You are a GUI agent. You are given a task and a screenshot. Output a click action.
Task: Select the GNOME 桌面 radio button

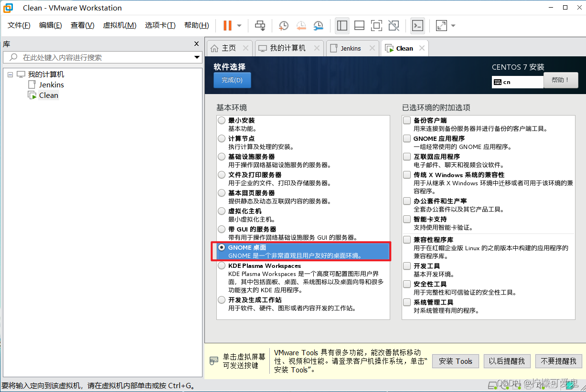pos(222,247)
